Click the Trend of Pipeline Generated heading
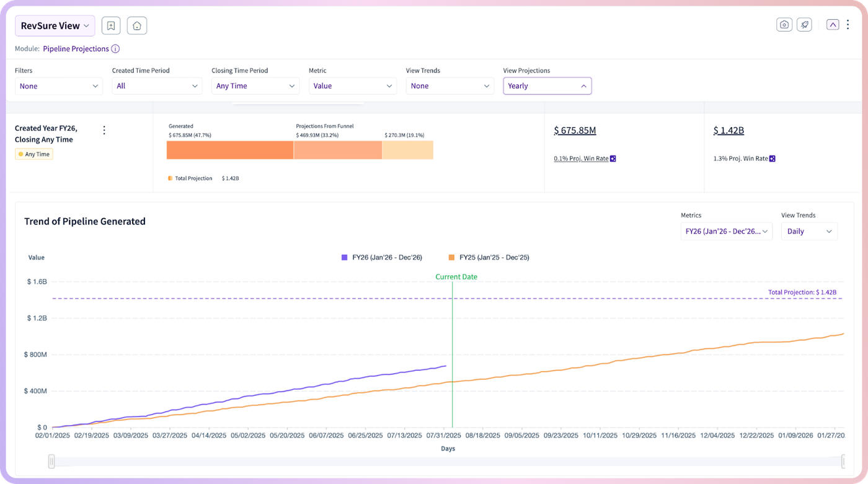868x484 pixels. tap(85, 221)
